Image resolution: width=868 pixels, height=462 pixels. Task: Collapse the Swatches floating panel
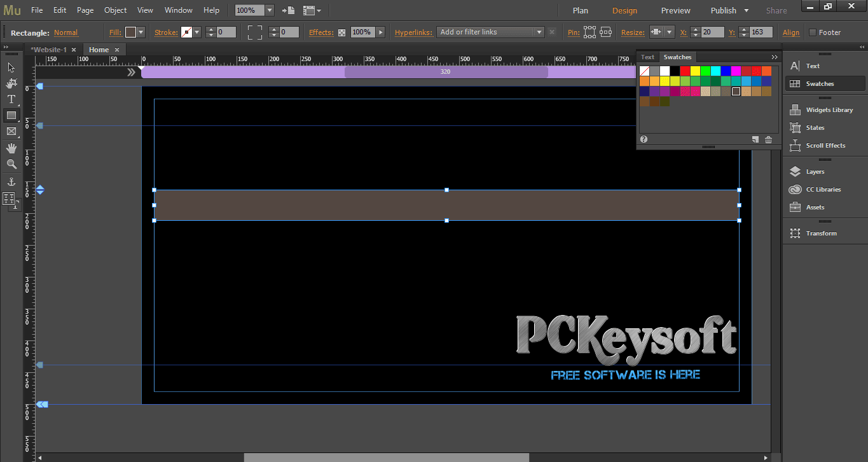click(774, 57)
